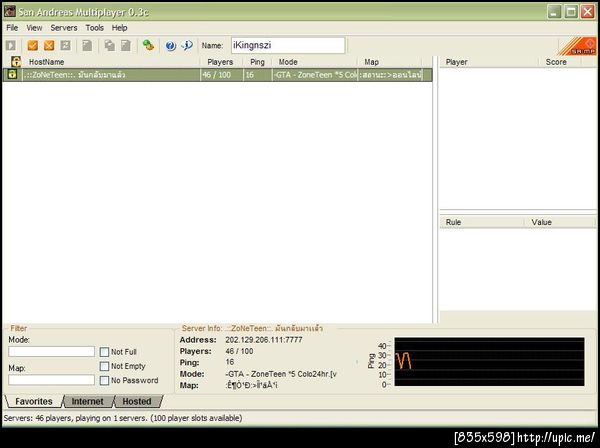Switch to the Hosted tab
Screen dimensions: 600x448
(x=137, y=401)
